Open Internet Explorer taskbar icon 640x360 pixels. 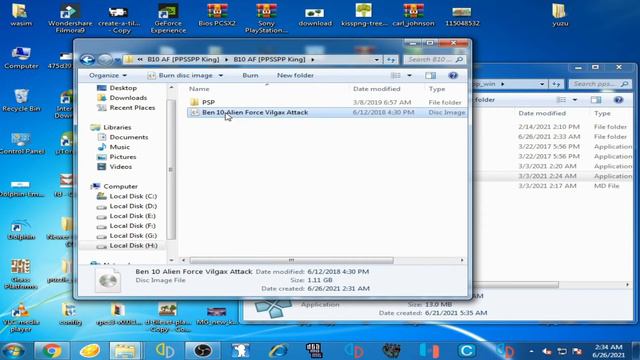tap(278, 351)
